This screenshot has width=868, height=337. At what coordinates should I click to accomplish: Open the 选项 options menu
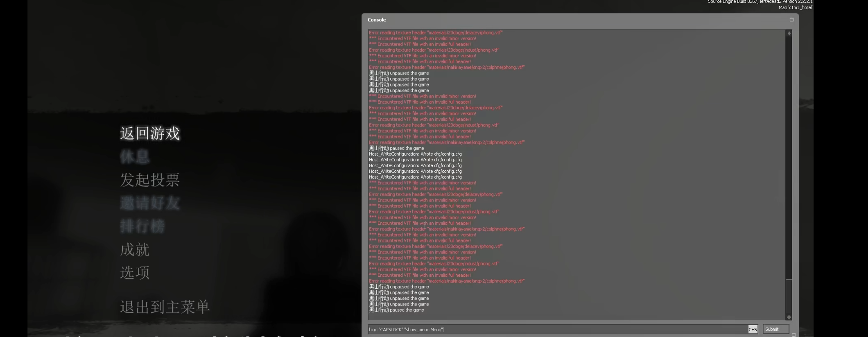pos(135,273)
